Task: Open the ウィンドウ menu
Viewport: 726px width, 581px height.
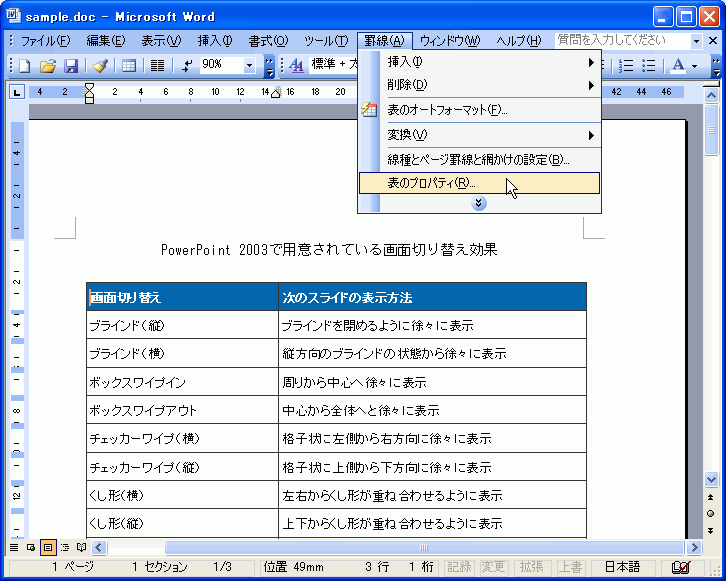Action: (450, 41)
